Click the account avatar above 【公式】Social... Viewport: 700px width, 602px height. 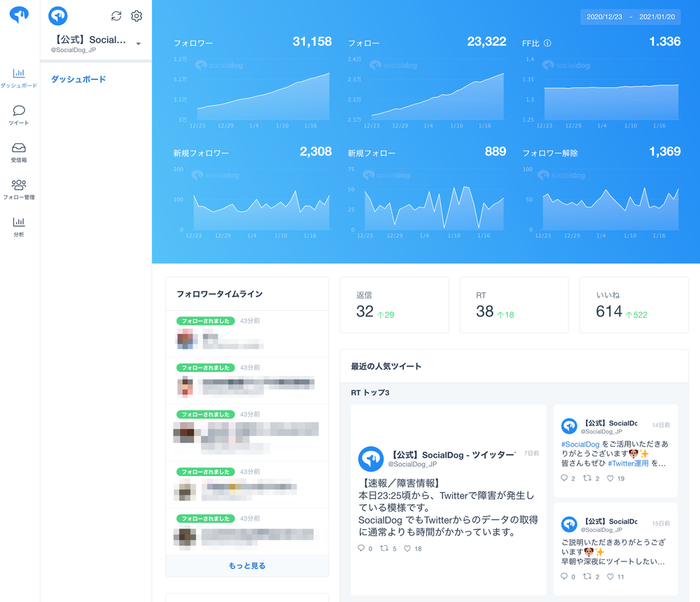(x=58, y=15)
